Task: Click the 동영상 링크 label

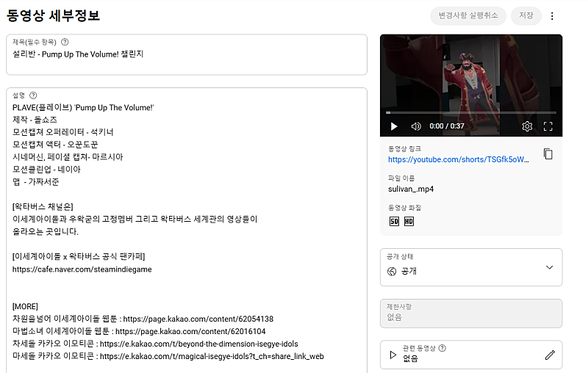Action: tap(405, 149)
